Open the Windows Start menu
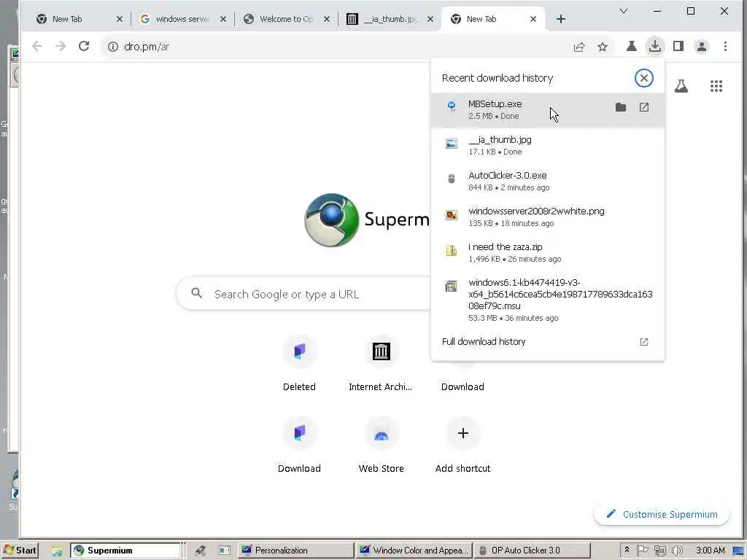 click(x=20, y=551)
